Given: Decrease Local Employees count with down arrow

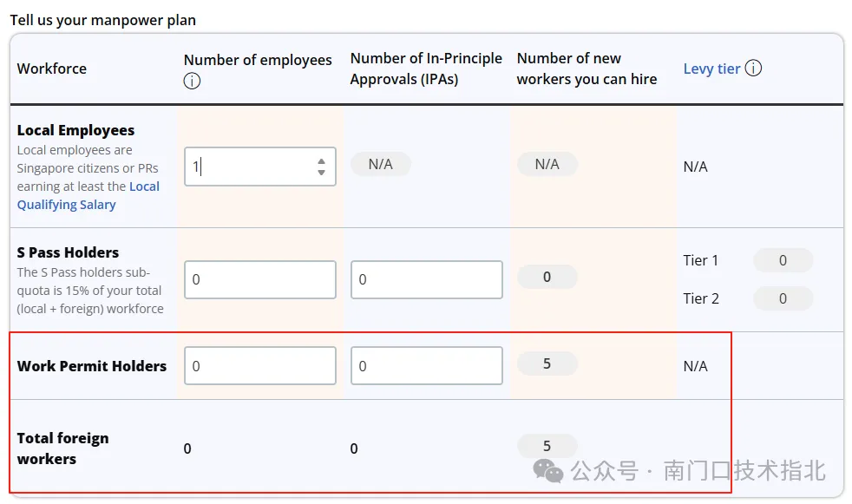Looking at the screenshot, I should tap(321, 173).
